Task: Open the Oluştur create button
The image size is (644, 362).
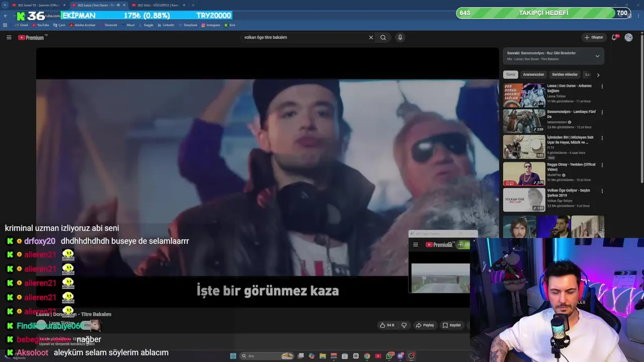Action: 594,37
